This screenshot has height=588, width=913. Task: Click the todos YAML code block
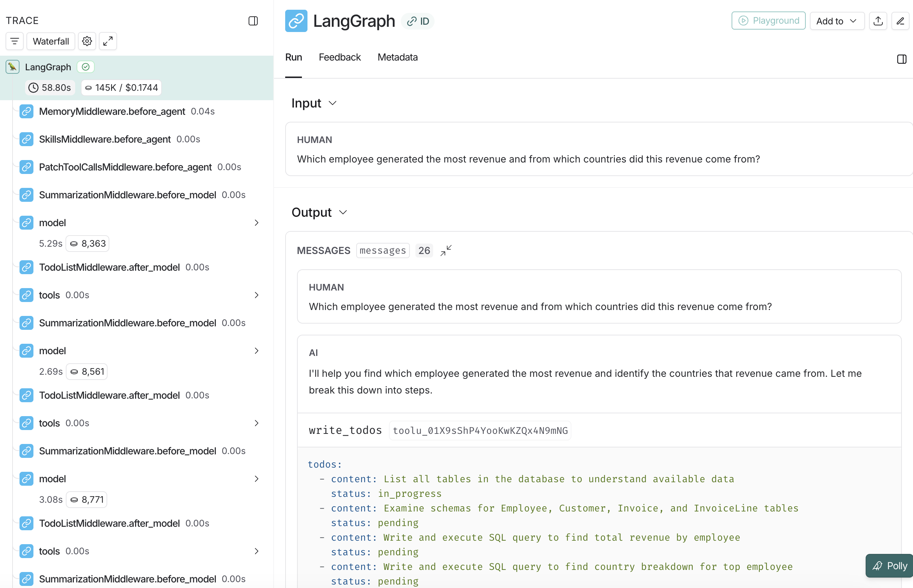point(599,518)
